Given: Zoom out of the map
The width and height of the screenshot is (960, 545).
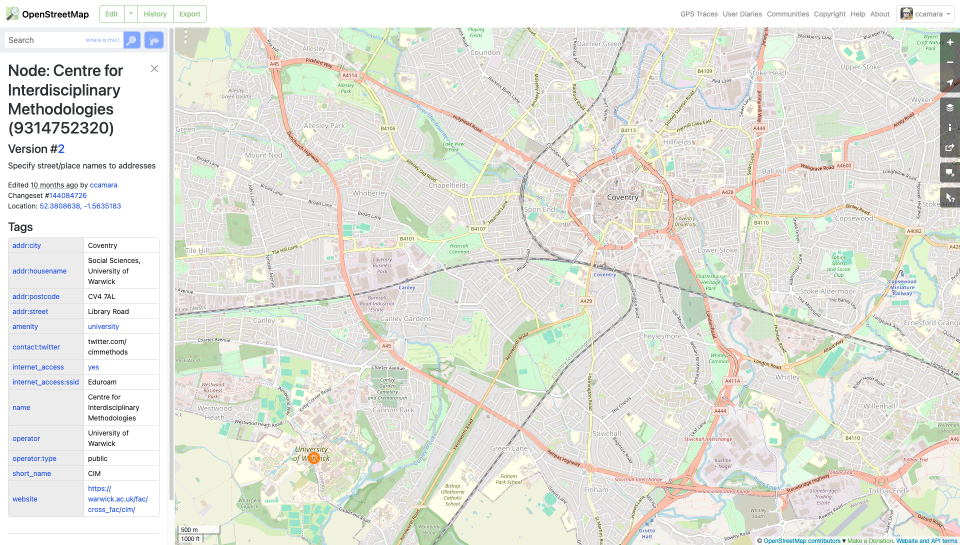Looking at the screenshot, I should [x=949, y=63].
